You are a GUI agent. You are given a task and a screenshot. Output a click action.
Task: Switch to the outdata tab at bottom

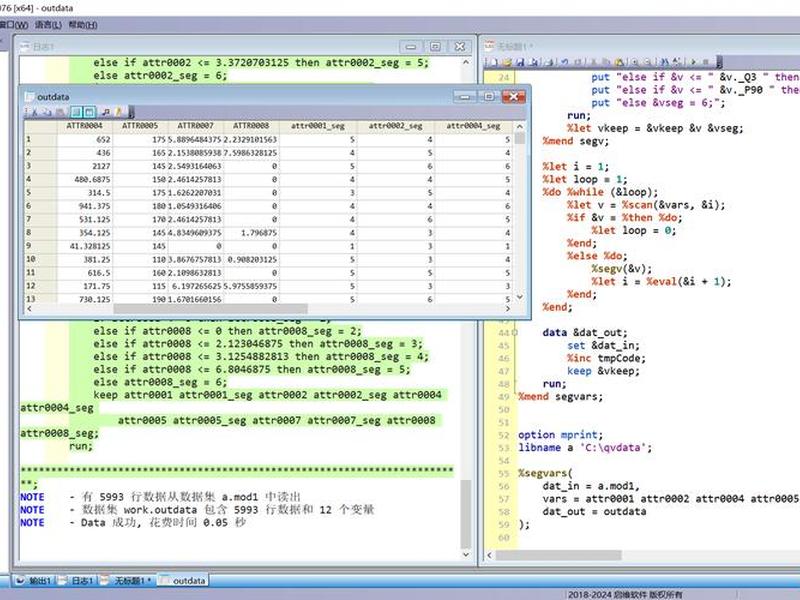tap(183, 581)
